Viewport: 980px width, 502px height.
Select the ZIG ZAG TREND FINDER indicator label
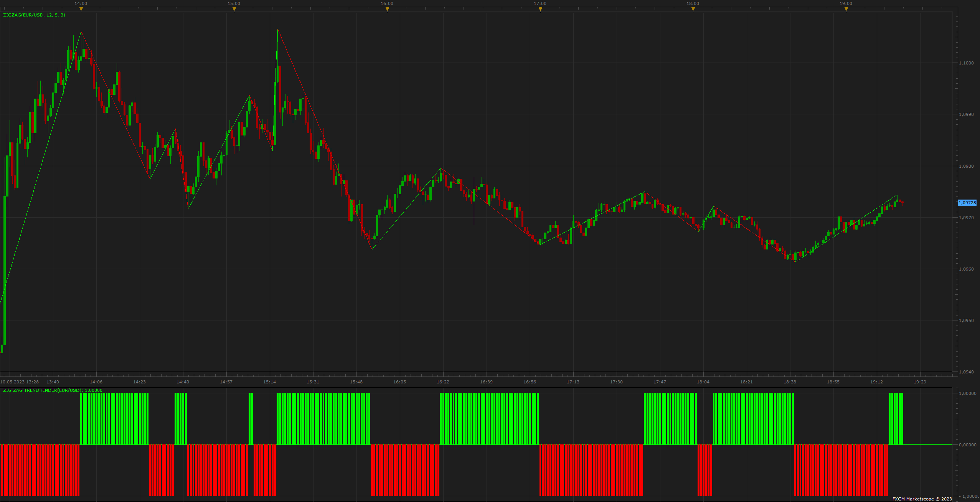[x=53, y=390]
